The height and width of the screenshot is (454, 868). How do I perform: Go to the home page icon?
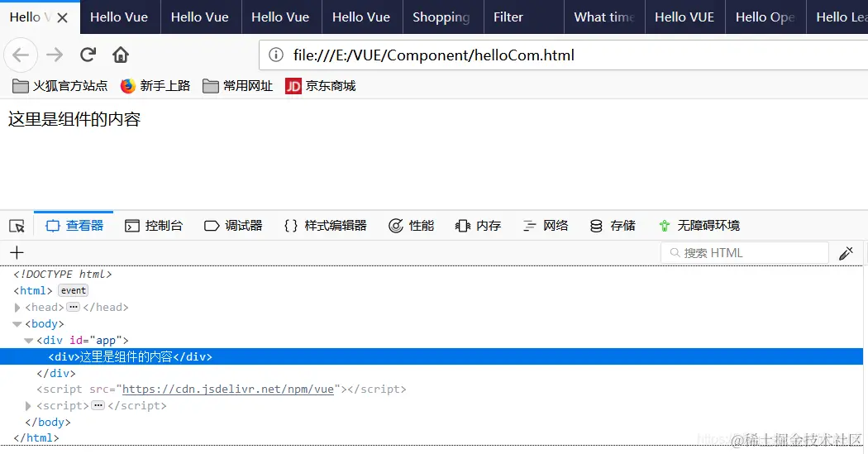click(x=121, y=55)
